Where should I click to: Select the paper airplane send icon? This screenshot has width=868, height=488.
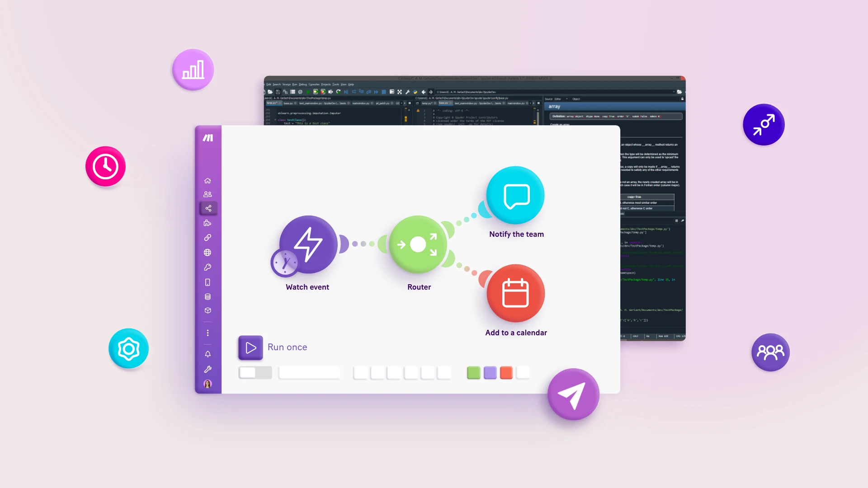[572, 394]
